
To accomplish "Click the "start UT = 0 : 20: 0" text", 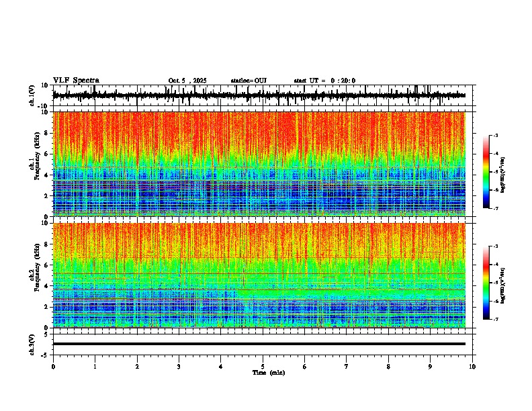I will pyautogui.click(x=324, y=81).
